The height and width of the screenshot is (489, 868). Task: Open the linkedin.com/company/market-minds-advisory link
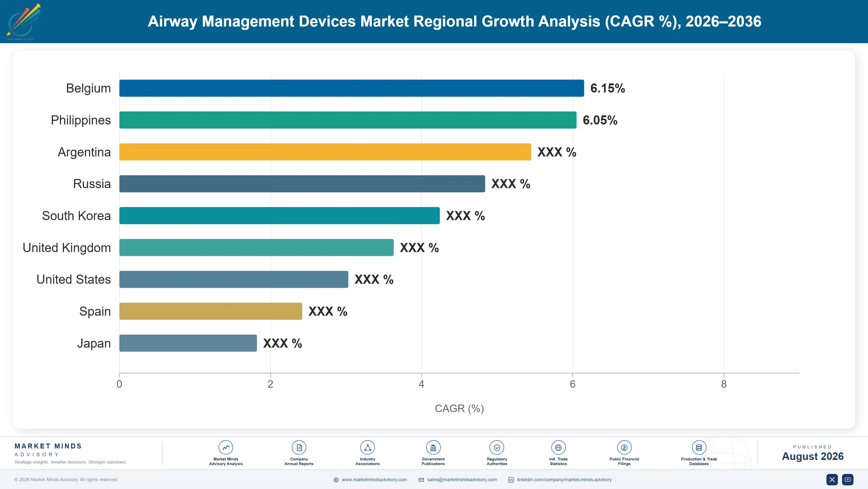(x=564, y=480)
